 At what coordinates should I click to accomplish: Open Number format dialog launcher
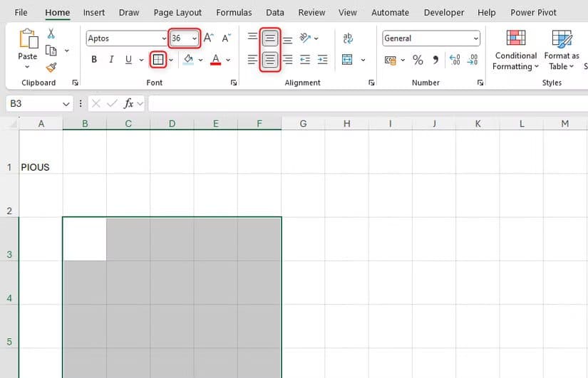pos(480,83)
